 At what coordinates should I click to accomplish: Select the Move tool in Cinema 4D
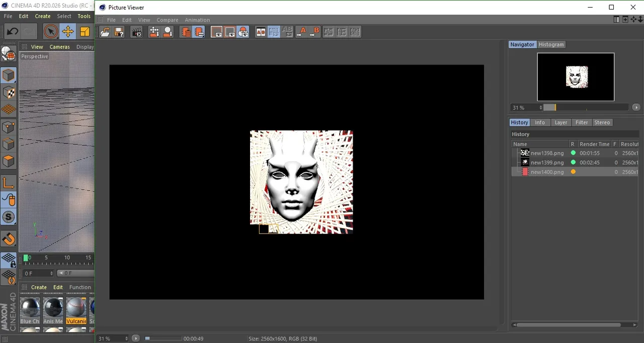pos(67,32)
